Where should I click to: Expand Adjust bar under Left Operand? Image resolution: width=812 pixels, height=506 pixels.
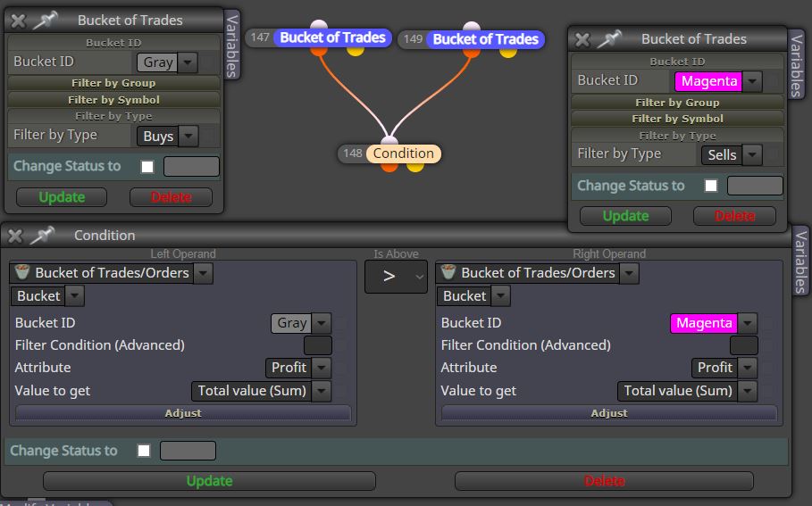coord(183,413)
